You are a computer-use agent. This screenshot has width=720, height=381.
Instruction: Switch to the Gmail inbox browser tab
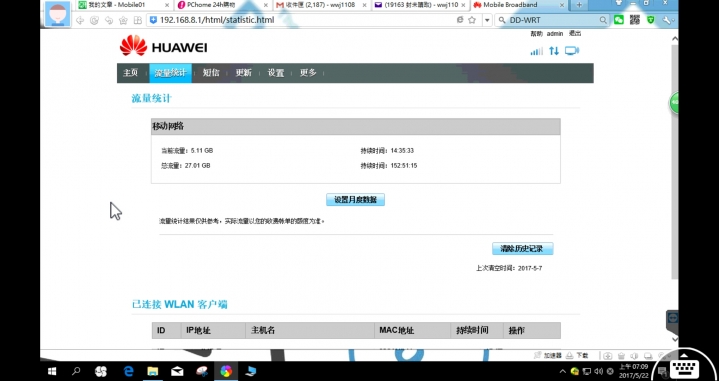(320, 5)
